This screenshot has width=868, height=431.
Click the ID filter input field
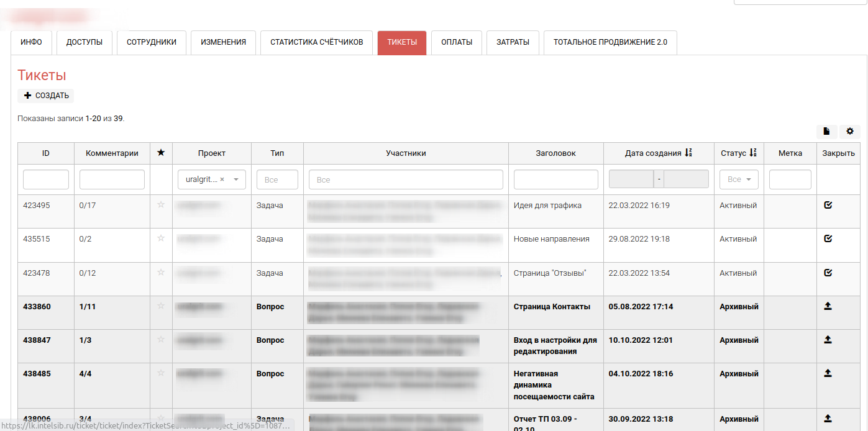point(46,179)
